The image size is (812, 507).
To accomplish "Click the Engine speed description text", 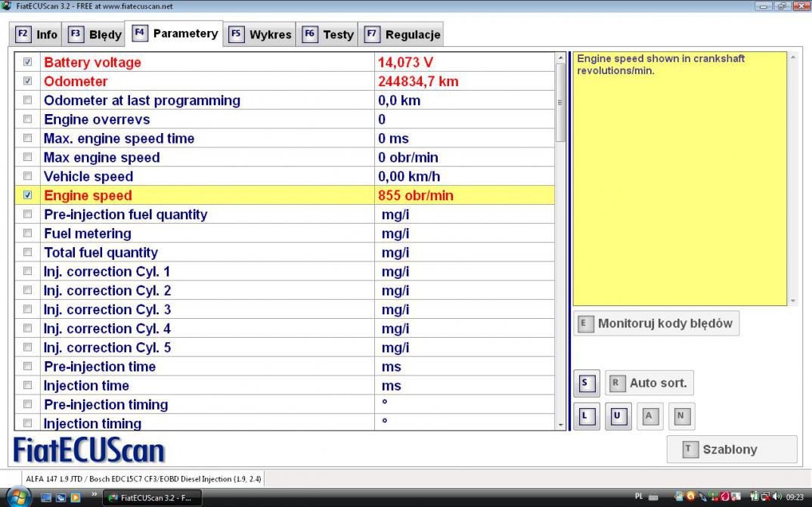I will coord(660,65).
